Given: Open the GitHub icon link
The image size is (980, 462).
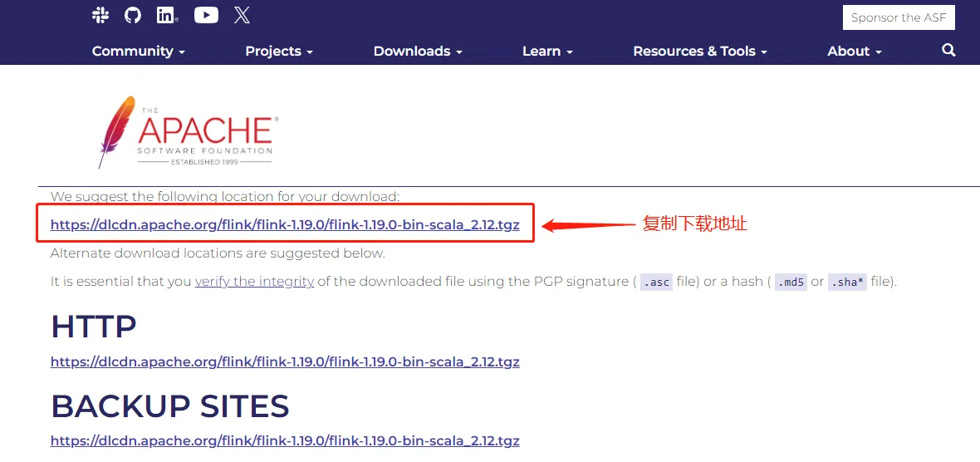Looking at the screenshot, I should pyautogui.click(x=133, y=16).
